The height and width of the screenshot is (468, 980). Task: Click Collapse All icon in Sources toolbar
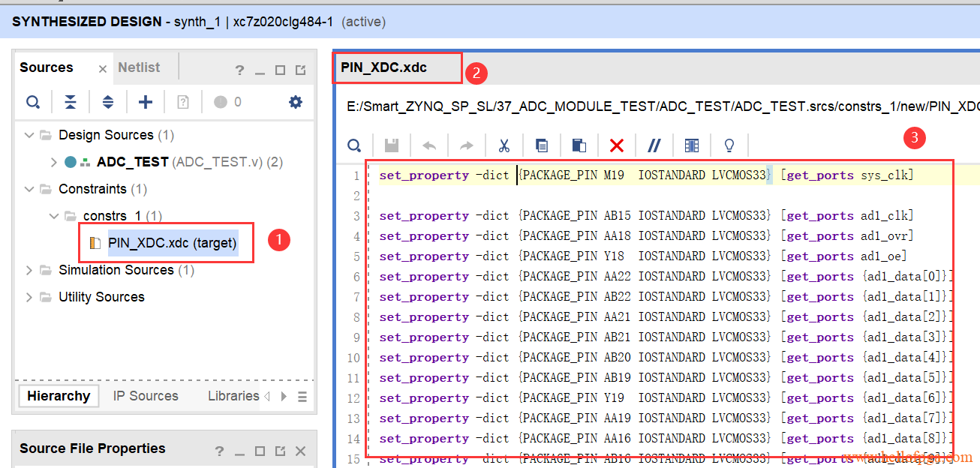pos(70,102)
